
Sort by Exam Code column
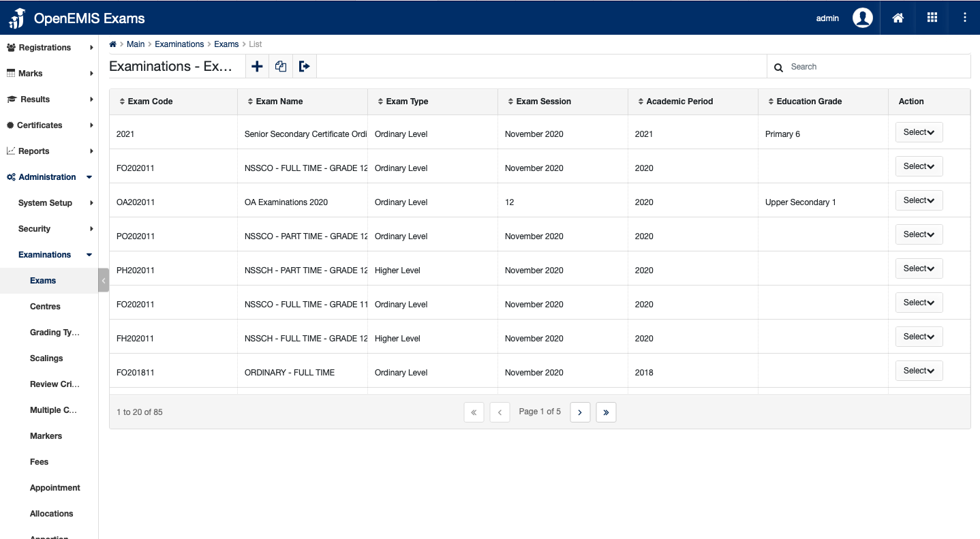pos(146,102)
